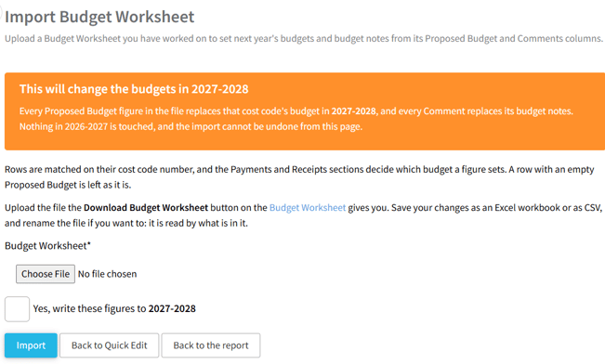Click the 'Budget Worksheet*' field label
The image size is (605, 364).
[47, 246]
